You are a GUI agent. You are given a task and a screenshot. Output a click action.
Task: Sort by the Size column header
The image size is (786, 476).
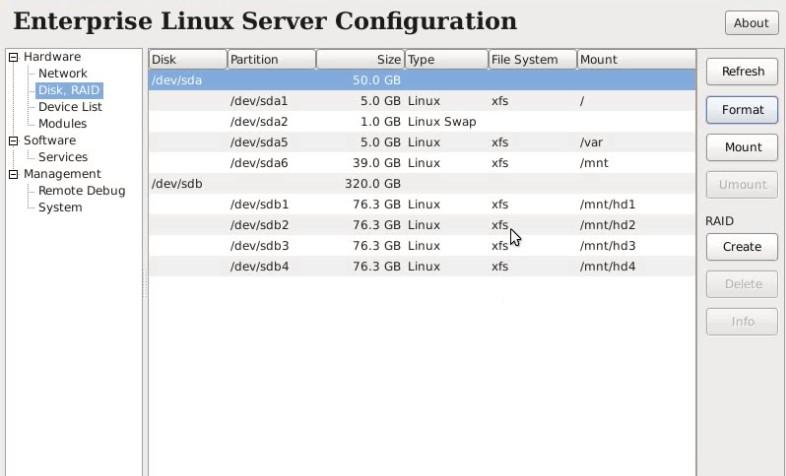[x=360, y=60]
